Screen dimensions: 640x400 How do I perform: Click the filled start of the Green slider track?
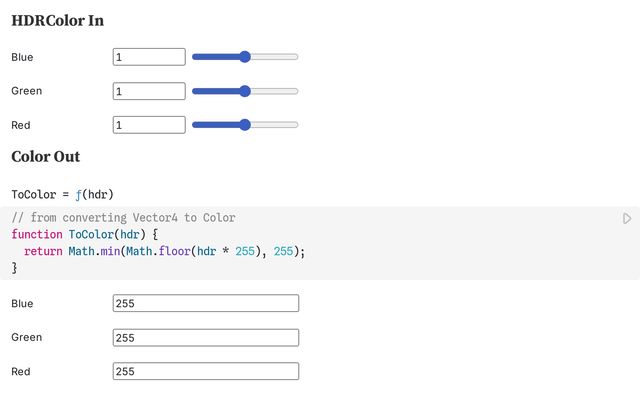pos(216,91)
